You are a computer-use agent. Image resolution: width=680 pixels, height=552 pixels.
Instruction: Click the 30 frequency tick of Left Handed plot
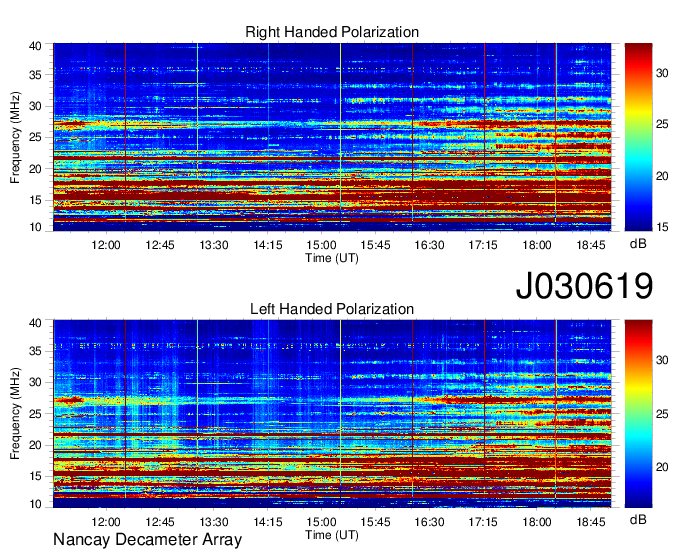click(x=35, y=382)
